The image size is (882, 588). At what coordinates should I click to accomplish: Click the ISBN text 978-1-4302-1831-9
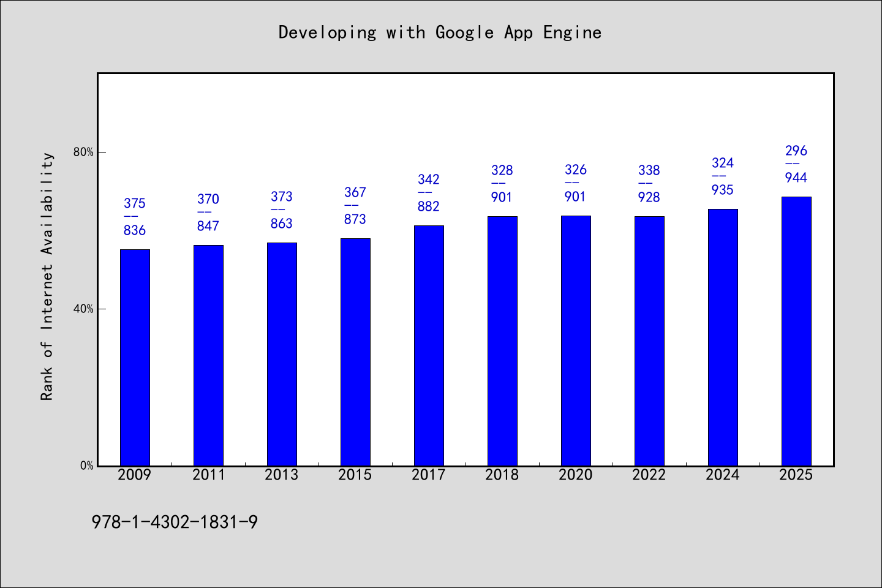click(175, 522)
